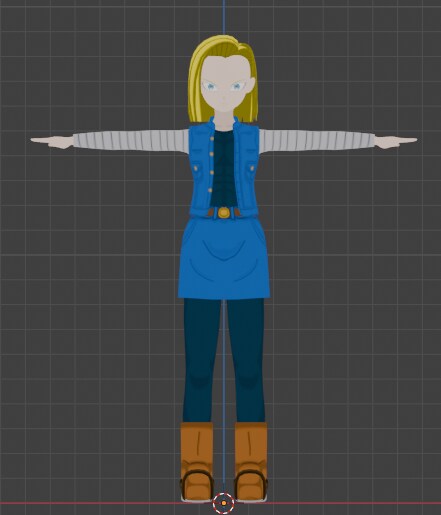This screenshot has height=515, width=441.
Task: Click the orange boot on the view's left side
Action: coord(197,462)
